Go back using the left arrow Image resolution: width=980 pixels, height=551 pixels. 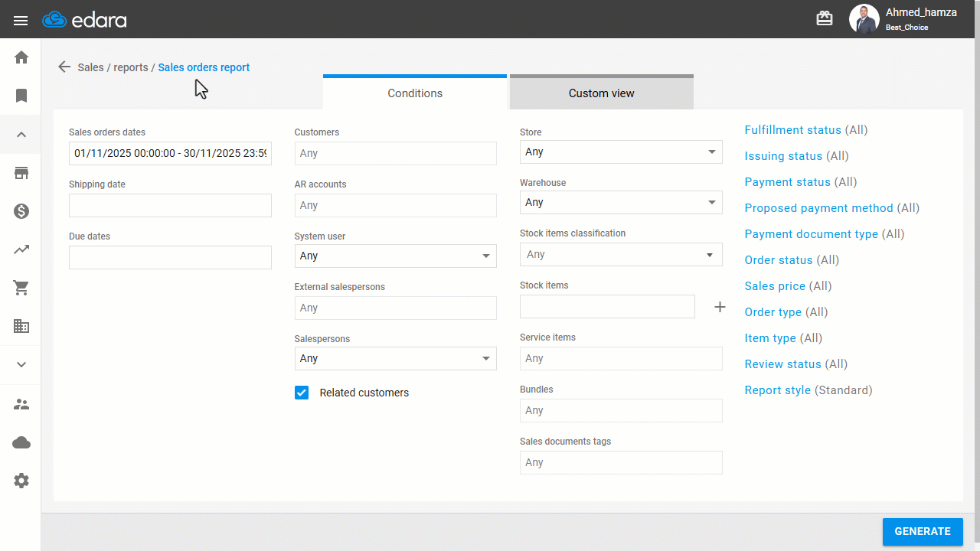pos(64,67)
